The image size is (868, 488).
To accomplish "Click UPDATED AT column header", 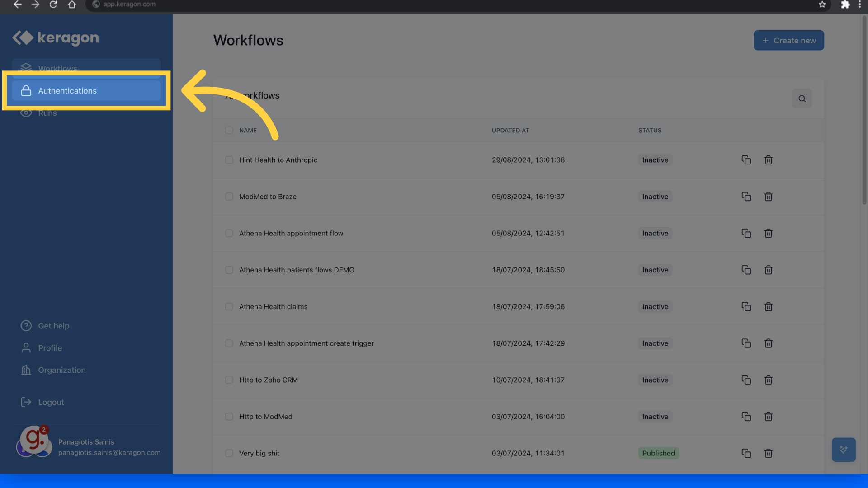I will point(510,131).
